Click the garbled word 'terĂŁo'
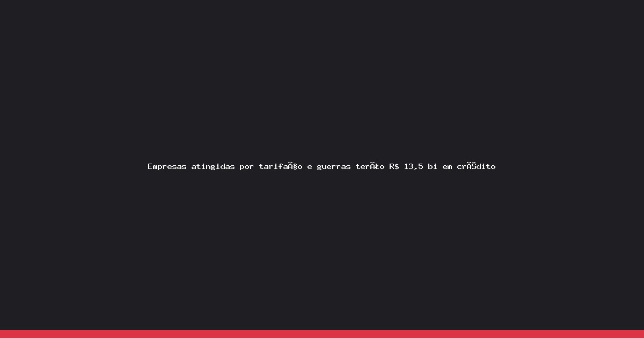This screenshot has height=338, width=644. point(370,166)
